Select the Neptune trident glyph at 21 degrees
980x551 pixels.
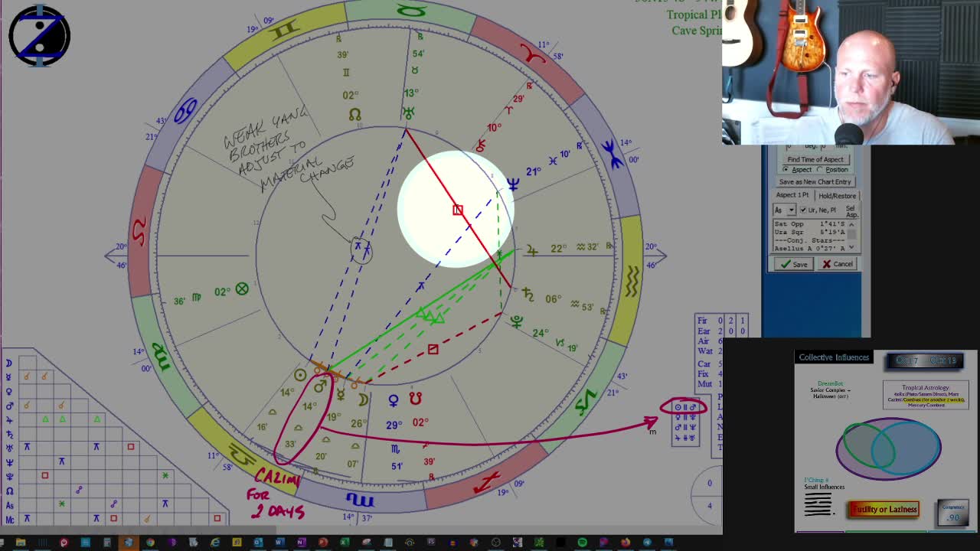(512, 184)
